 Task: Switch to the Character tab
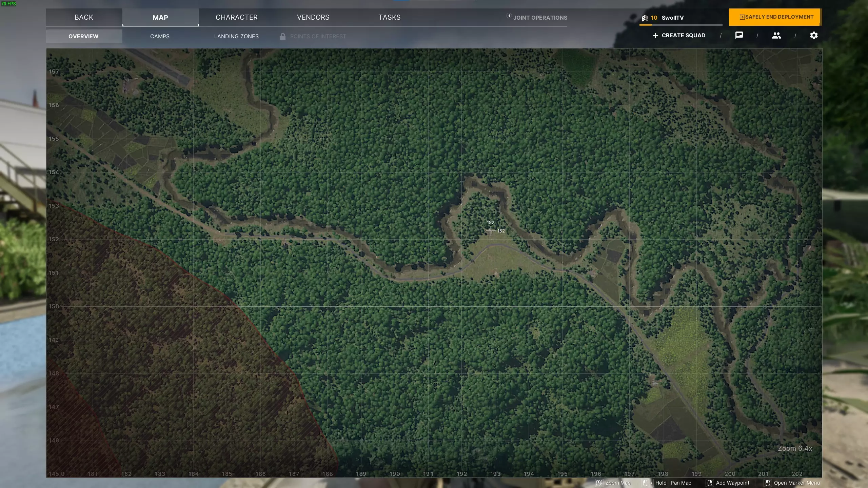tap(237, 17)
